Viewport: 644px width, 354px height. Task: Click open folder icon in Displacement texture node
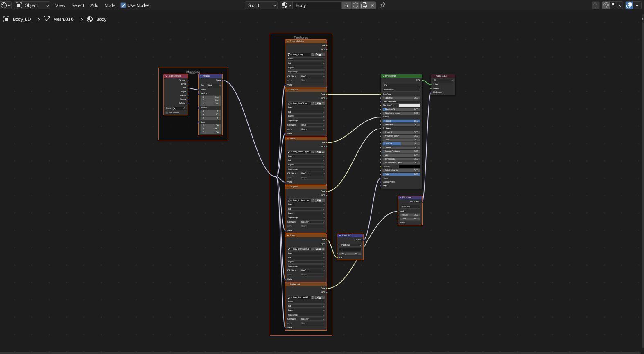pyautogui.click(x=320, y=298)
